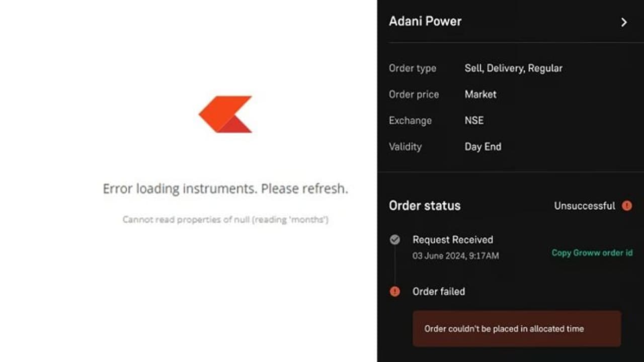Screen dimensions: 644x362
Task: Click the grey Request Received checkmark icon
Action: (395, 240)
